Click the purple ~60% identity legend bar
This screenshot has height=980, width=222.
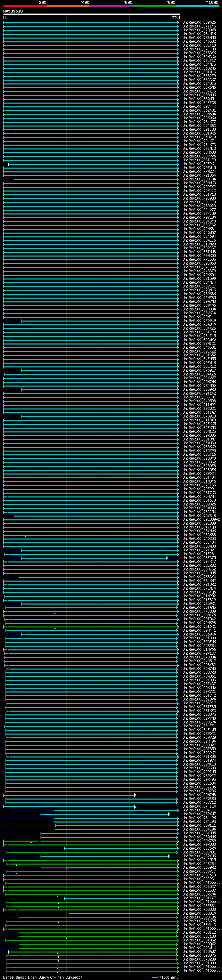(x=111, y=6)
